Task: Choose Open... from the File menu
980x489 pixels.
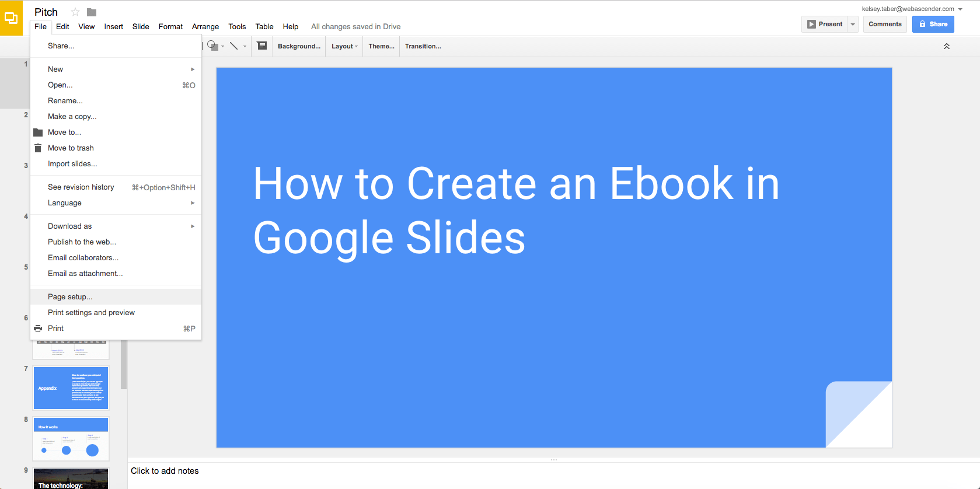Action: tap(116, 85)
